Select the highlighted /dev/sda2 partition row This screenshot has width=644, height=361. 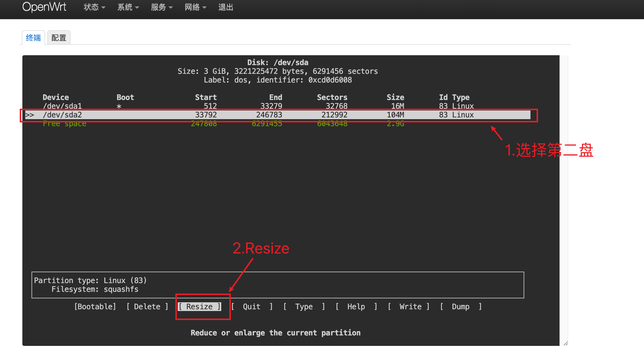[62, 115]
